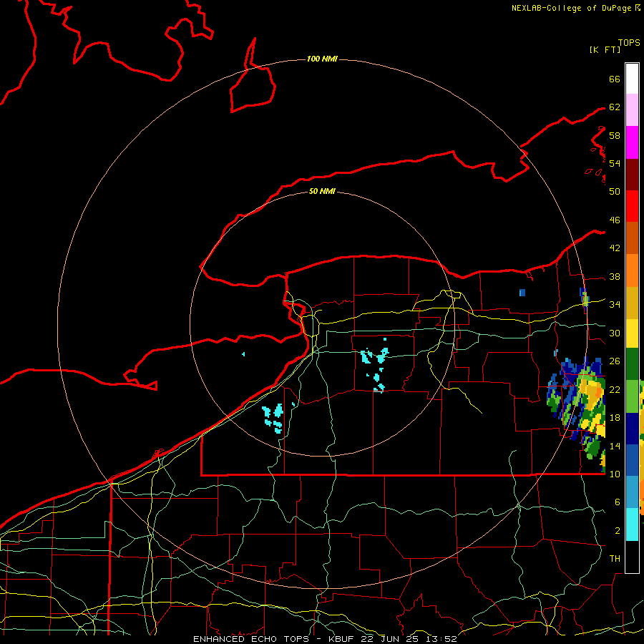The width and height of the screenshot is (644, 644).
Task: Click the 62 legend value
Action: 615,107
